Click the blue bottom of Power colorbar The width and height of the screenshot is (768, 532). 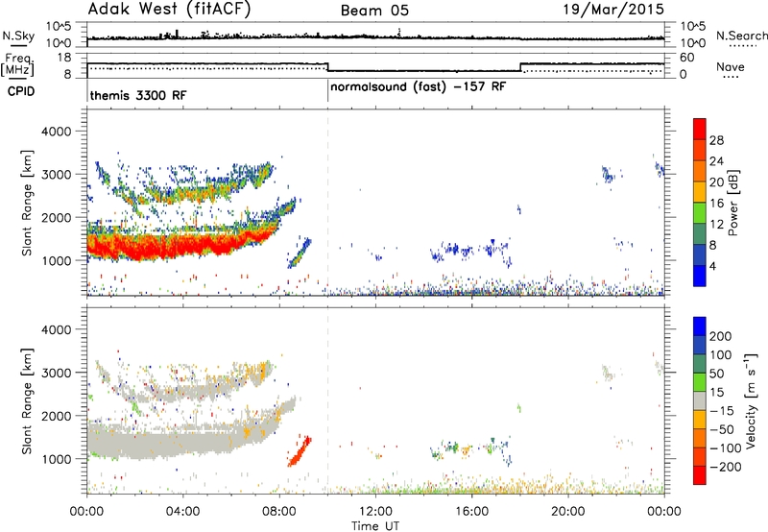coord(700,276)
